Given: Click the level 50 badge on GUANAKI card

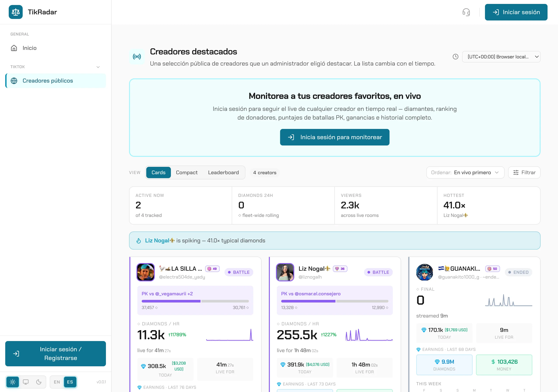Looking at the screenshot, I should point(493,269).
